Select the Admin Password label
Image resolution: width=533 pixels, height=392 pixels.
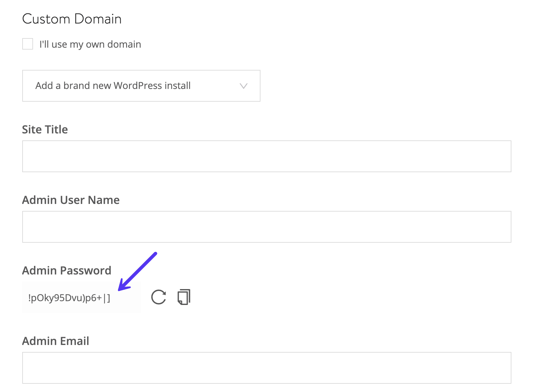pyautogui.click(x=66, y=270)
